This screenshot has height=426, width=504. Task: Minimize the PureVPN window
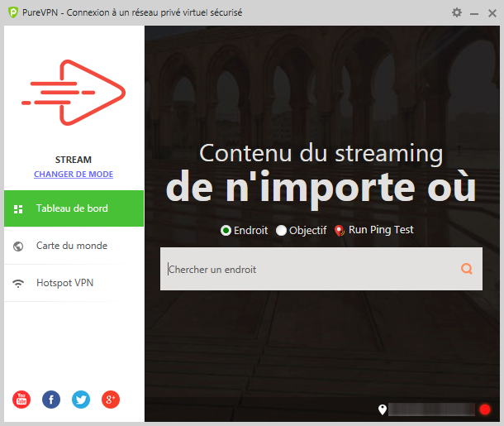(474, 13)
